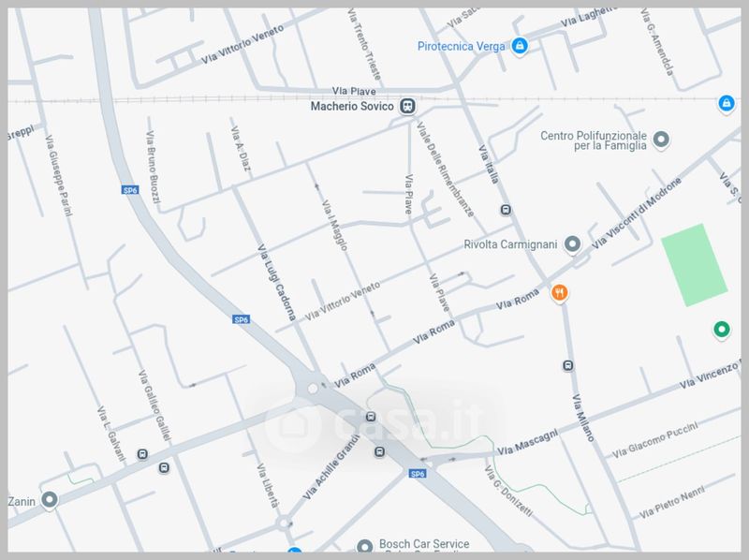This screenshot has height=560, width=749.
Task: Select the bus stop near Via Galileo Galilei
Action: (164, 467)
